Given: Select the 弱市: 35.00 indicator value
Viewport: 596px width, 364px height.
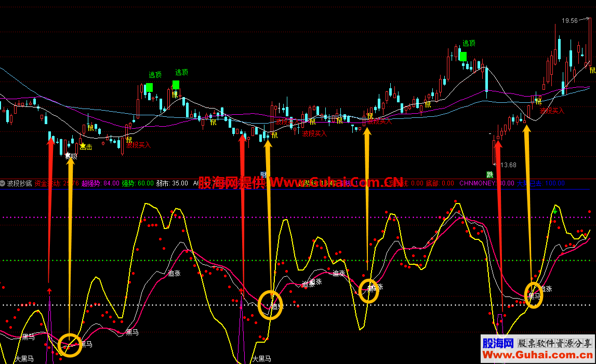Looking at the screenshot, I should (x=172, y=183).
